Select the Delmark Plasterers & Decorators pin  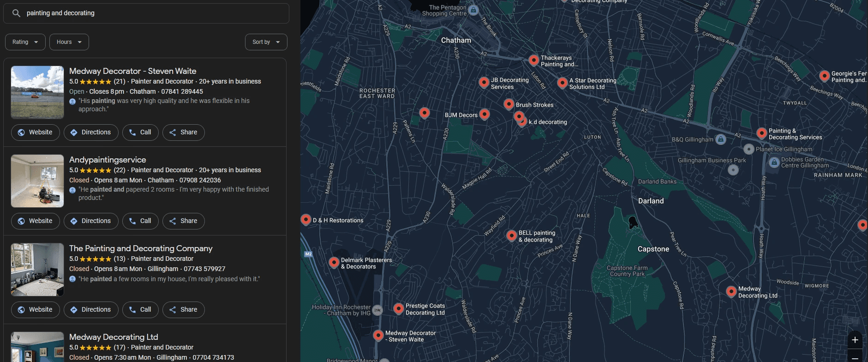(x=334, y=262)
